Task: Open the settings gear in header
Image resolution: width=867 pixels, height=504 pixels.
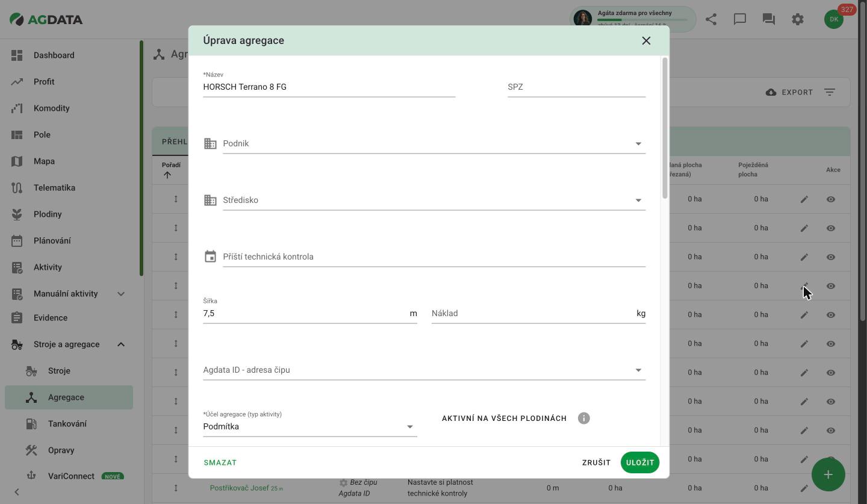Action: [x=798, y=19]
